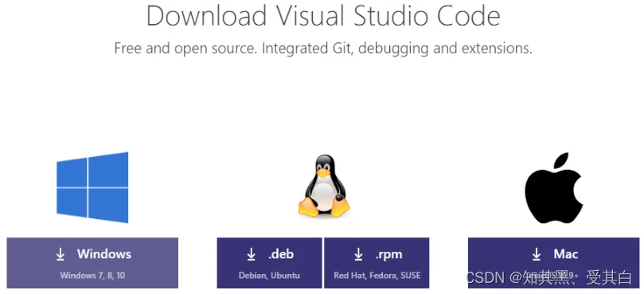Image resolution: width=644 pixels, height=294 pixels.
Task: Select the 'Windows 7, 8, 10' subtitle
Action: (x=92, y=276)
